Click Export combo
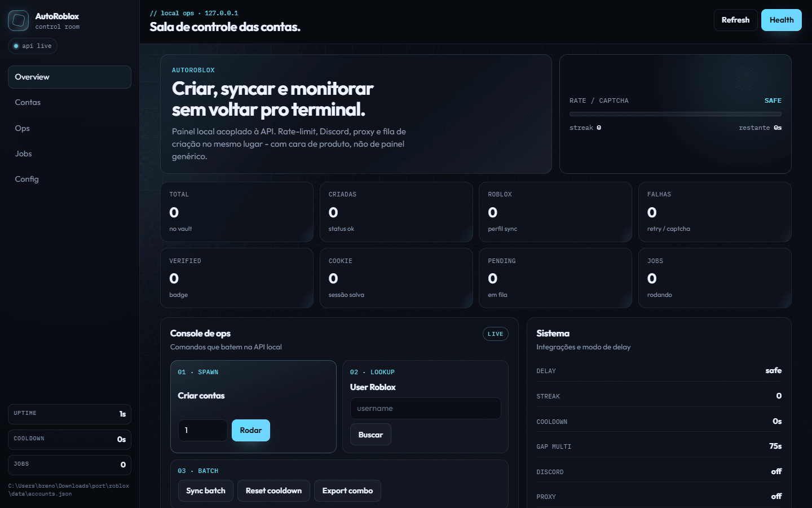This screenshot has height=508, width=812. click(x=347, y=491)
